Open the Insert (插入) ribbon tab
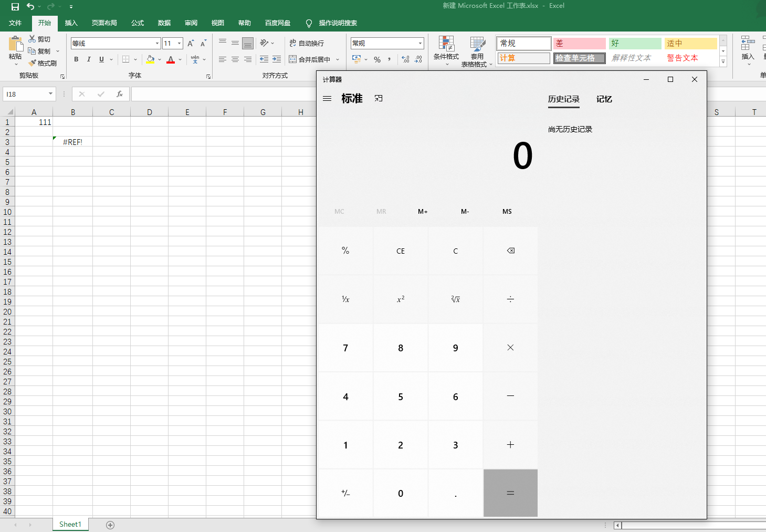 [71, 23]
